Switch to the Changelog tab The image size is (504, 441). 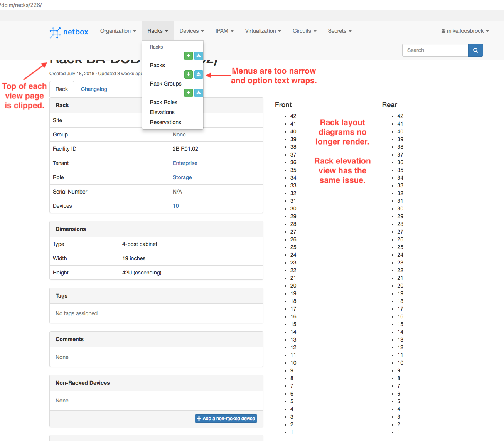pyautogui.click(x=94, y=89)
